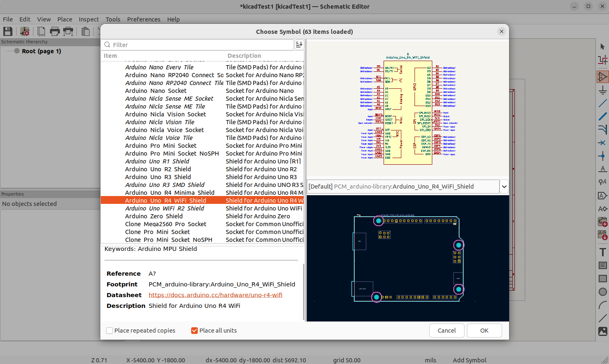Open the Preferences menu
The width and height of the screenshot is (609, 364).
144,19
